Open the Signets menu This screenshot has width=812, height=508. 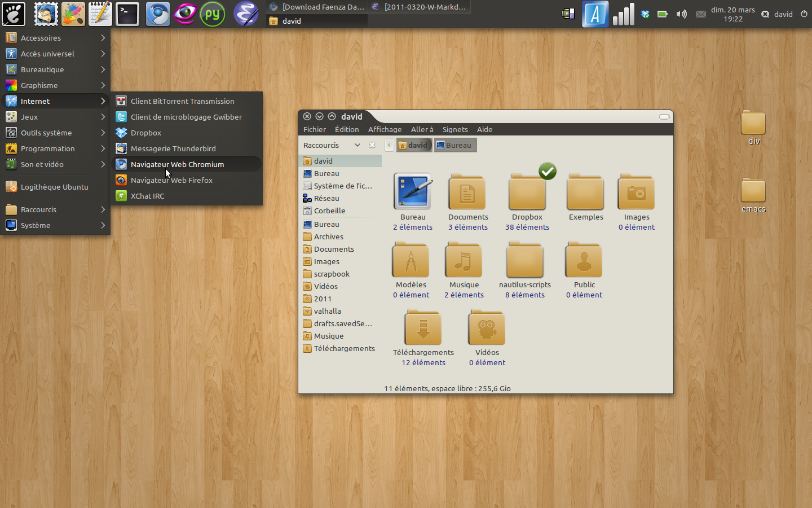(x=454, y=129)
